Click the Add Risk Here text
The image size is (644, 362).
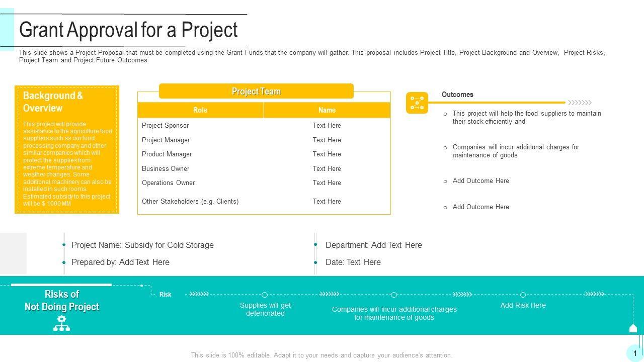click(x=523, y=305)
